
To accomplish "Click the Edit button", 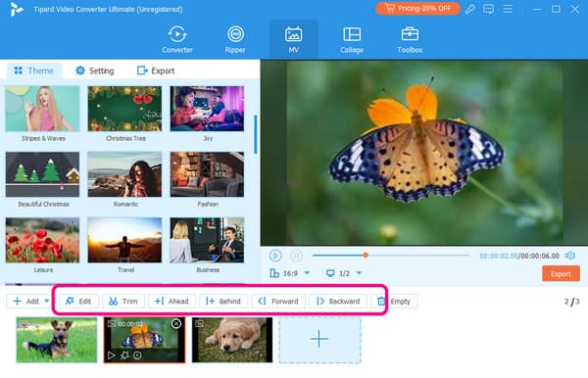I will (x=78, y=302).
